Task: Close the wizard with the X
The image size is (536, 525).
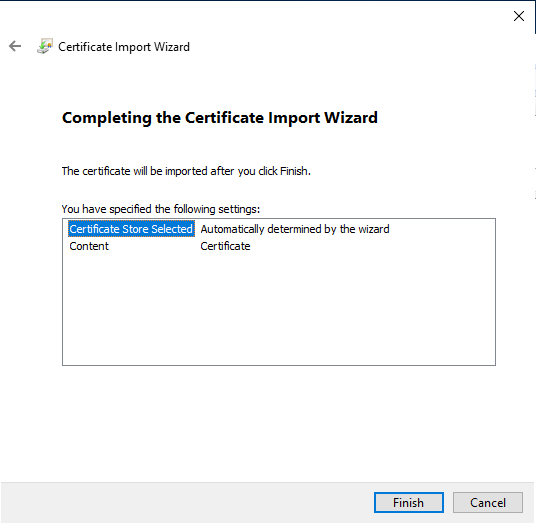Action: coord(519,16)
